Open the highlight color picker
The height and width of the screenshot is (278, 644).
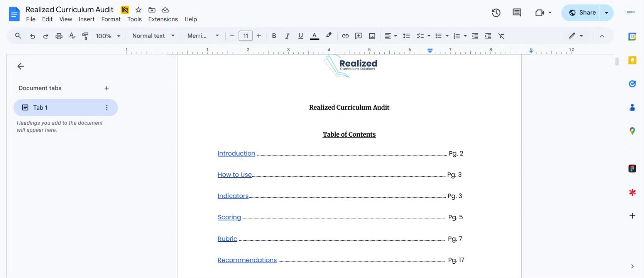coord(328,36)
